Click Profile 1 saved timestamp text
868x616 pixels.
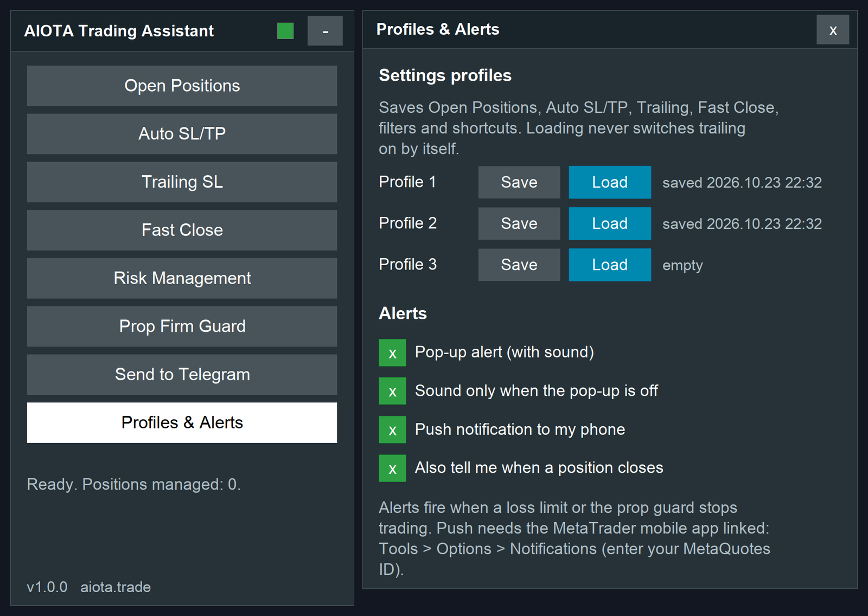(x=742, y=183)
